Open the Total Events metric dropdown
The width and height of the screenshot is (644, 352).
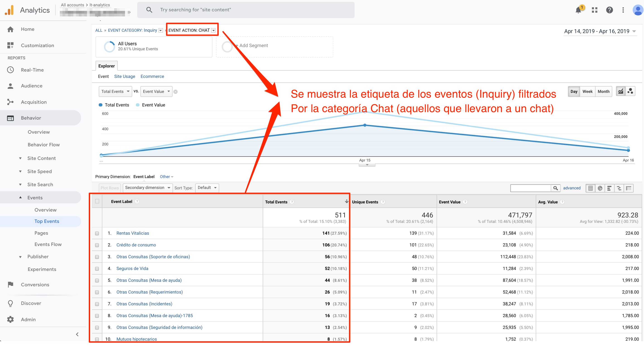[x=115, y=92]
